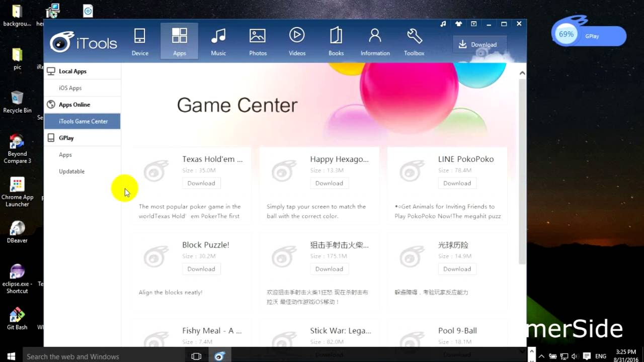
Task: Open the Music section
Action: coord(218,42)
